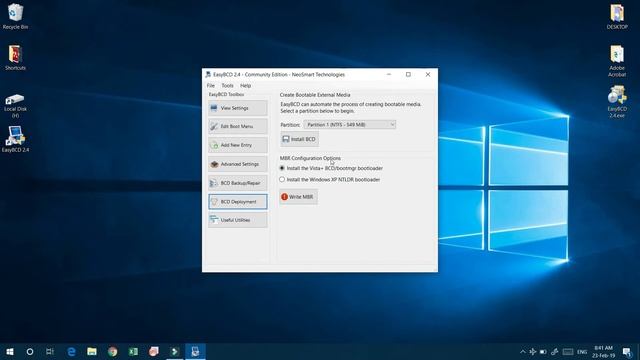Minimize the EasyBCD window
The height and width of the screenshot is (360, 640).
coord(389,75)
